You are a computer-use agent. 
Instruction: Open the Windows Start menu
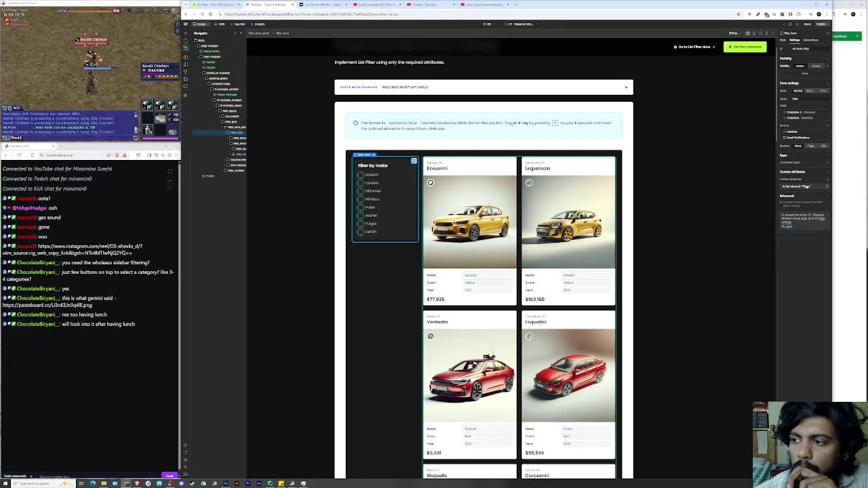click(5, 483)
